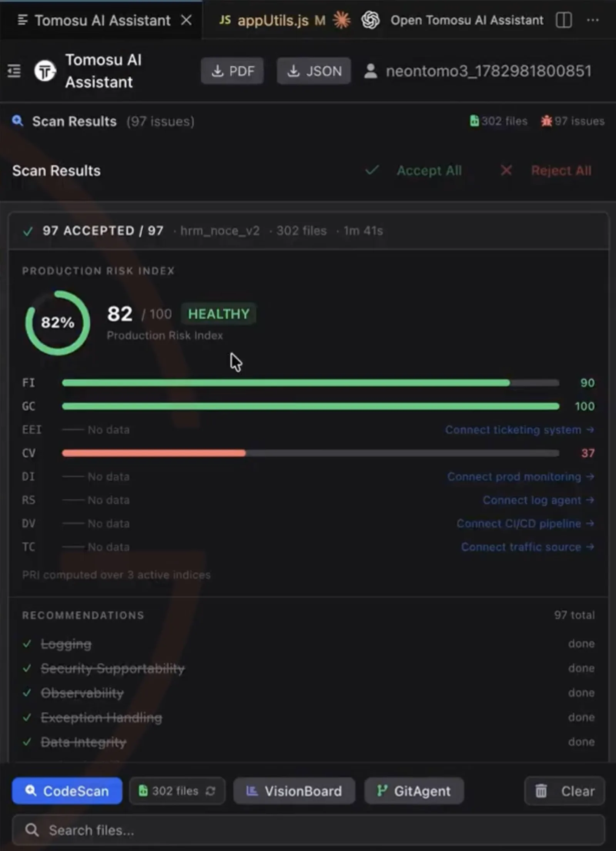Click the 97 issues bug counter
Screen dimensions: 616x851
point(572,121)
